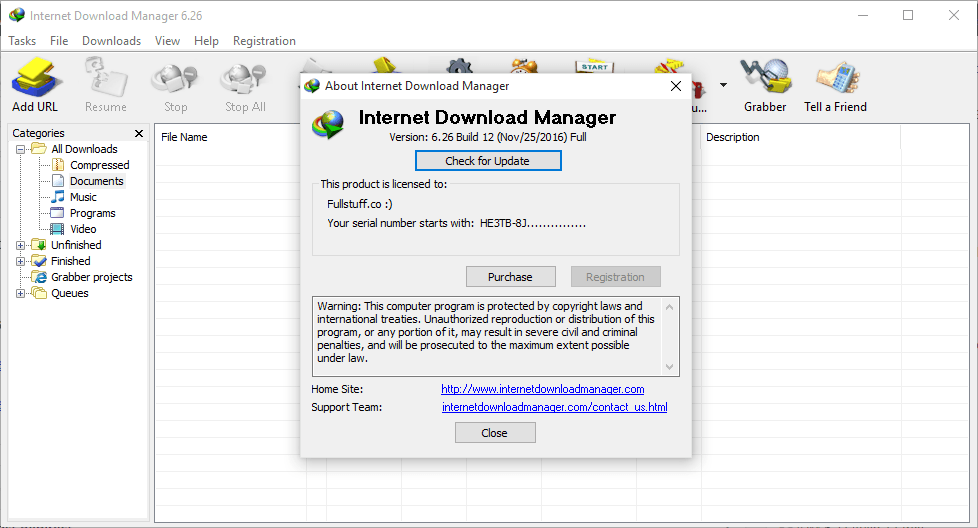Click the IDM logo in About dialog
The width and height of the screenshot is (978, 528).
point(329,124)
